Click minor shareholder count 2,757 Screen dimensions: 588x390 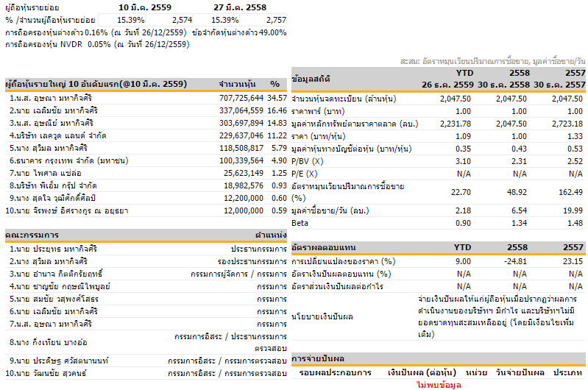point(277,20)
